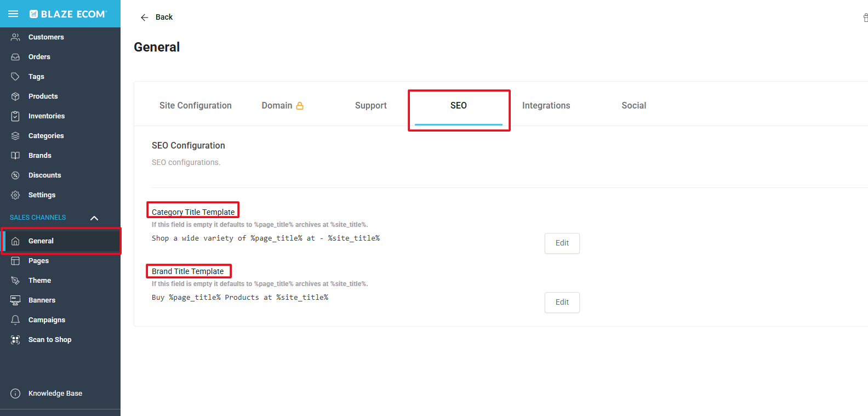Screen dimensions: 868x416
Task: Click the Scan to Shop QR icon
Action: 15,340
